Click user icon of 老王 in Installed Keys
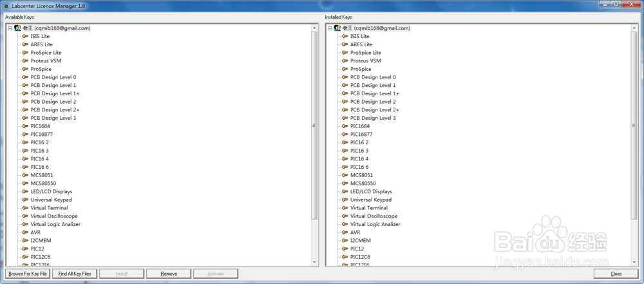644x284 pixels. 337,28
